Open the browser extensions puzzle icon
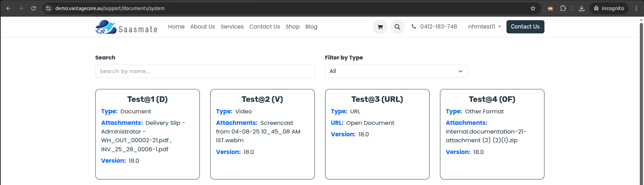The image size is (644, 185). pyautogui.click(x=563, y=8)
